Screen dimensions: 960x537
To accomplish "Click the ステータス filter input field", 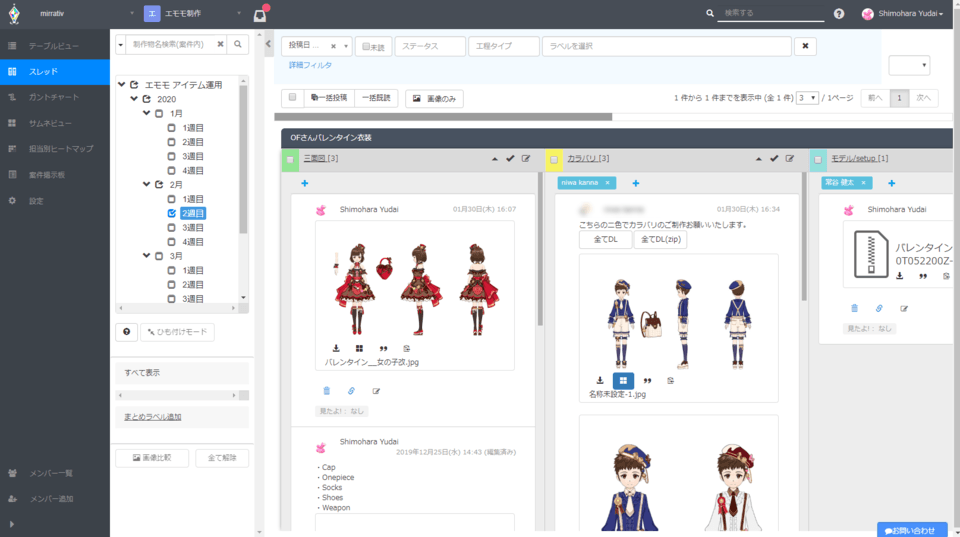I will [430, 47].
